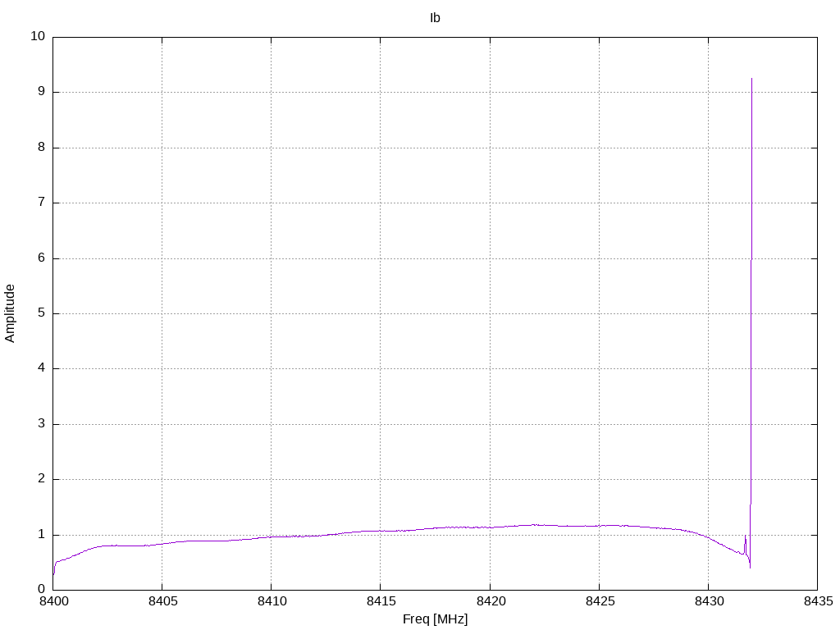Click the 'Freq [MHz]' x-axis label
The height and width of the screenshot is (630, 840).
(435, 619)
